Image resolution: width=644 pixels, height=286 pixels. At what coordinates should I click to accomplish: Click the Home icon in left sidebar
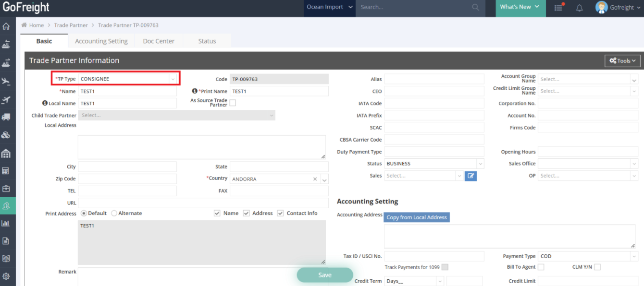click(6, 26)
